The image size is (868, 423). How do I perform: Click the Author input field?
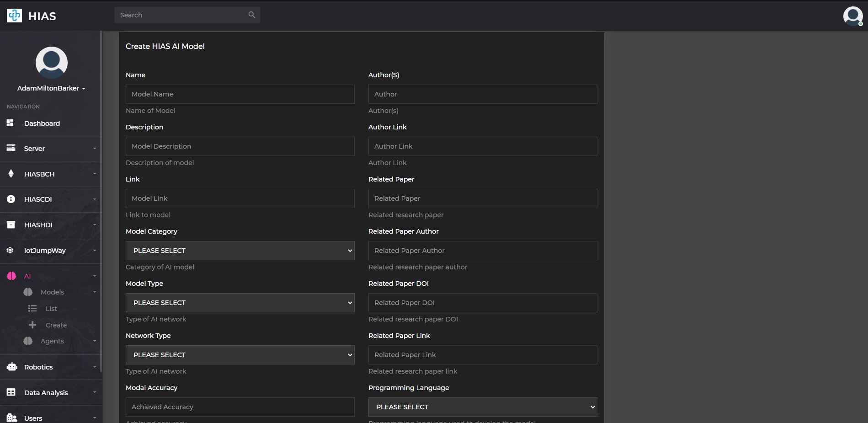pos(483,94)
